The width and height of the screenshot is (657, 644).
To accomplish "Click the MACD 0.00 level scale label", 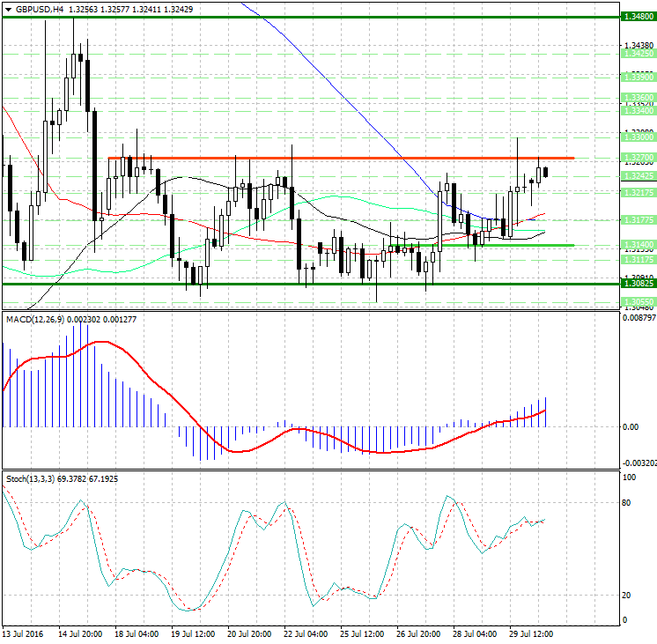I will coord(631,426).
